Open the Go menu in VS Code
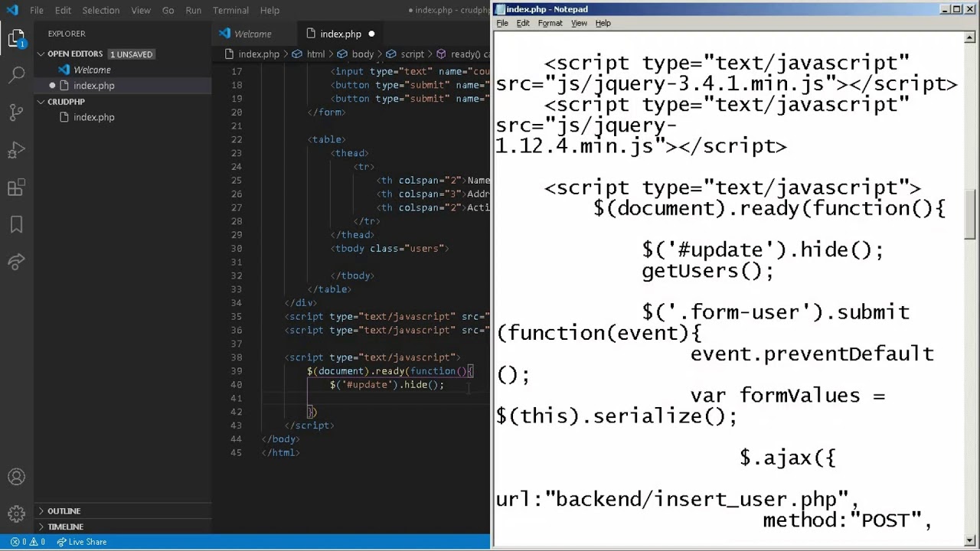980x551 pixels. (168, 10)
